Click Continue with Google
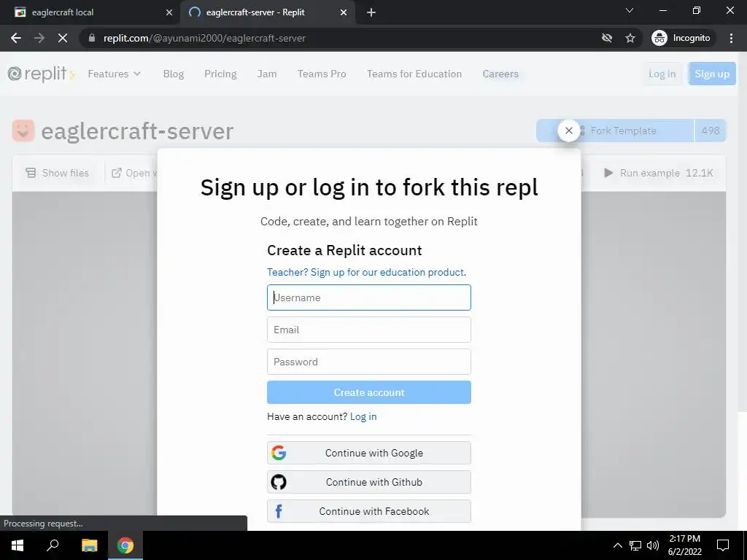The height and width of the screenshot is (560, 747). 368,452
